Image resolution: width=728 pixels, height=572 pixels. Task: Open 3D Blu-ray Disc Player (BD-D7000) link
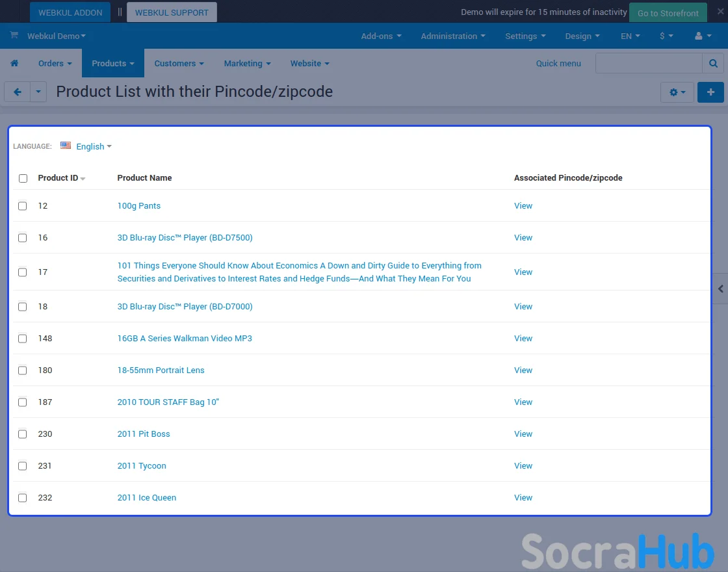tap(185, 306)
